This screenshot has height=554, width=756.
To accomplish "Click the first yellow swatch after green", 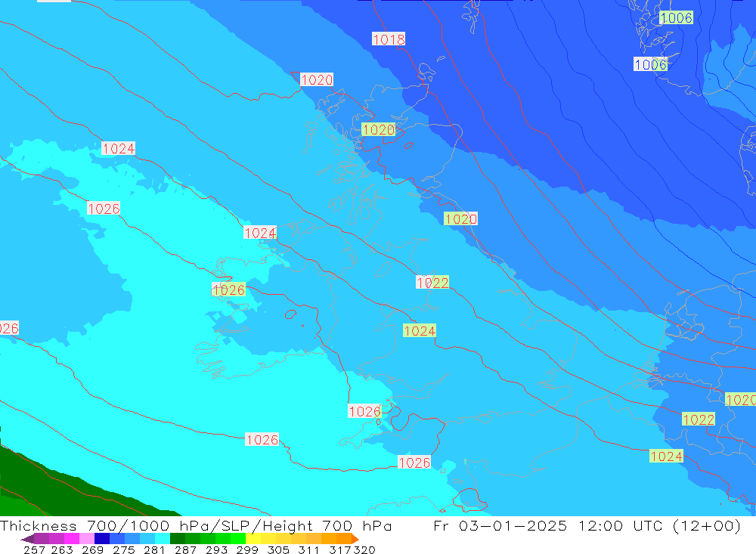I will coord(253,539).
